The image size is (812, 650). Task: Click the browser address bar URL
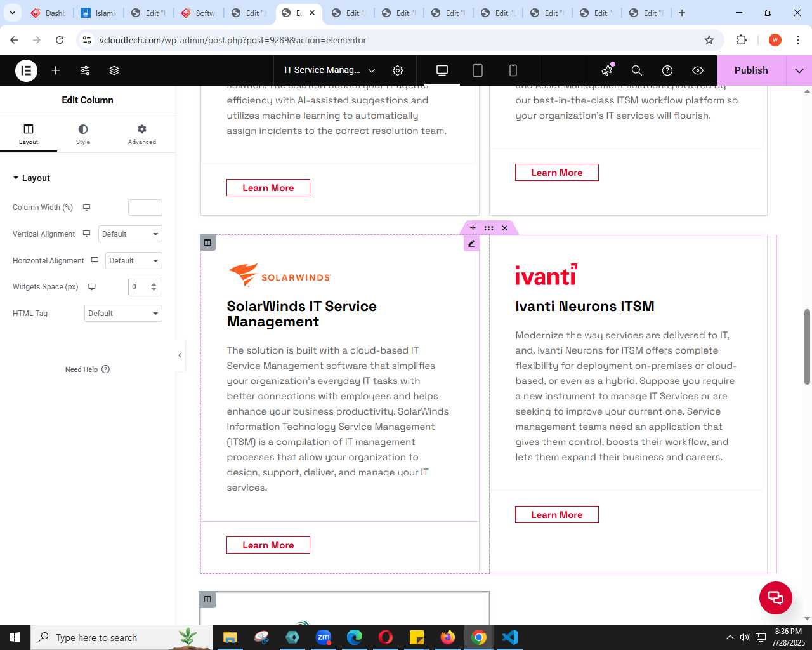pyautogui.click(x=233, y=40)
